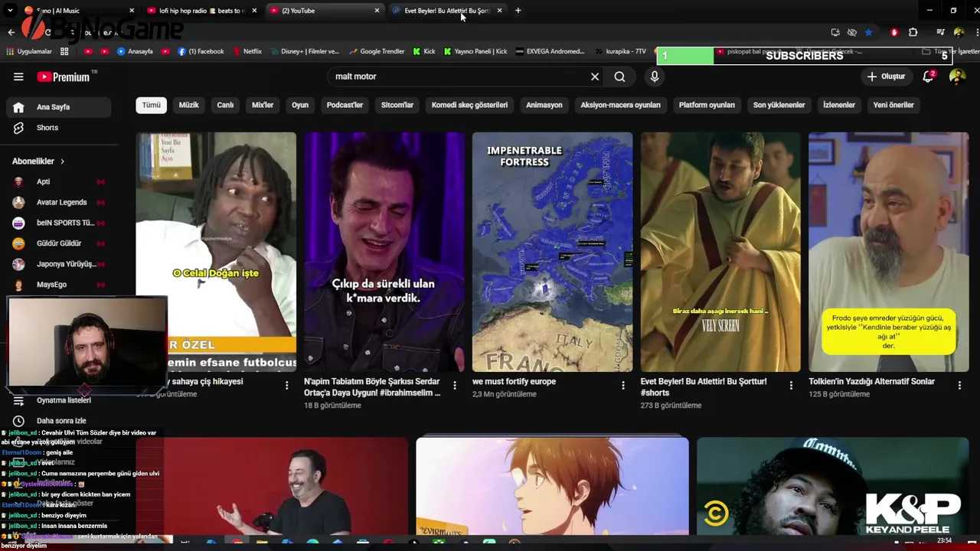Filter by Yeni öneriler chip
This screenshot has height=551, width=980.
click(x=893, y=105)
